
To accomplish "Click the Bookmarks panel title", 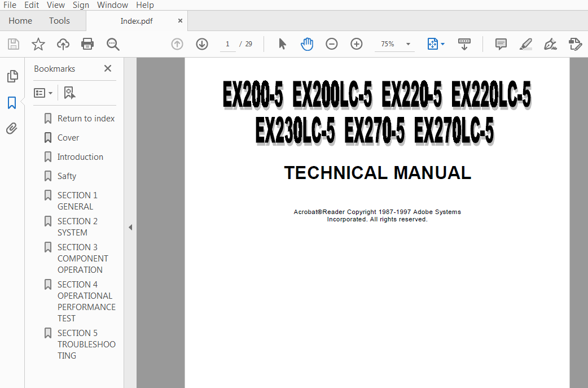I will [54, 69].
